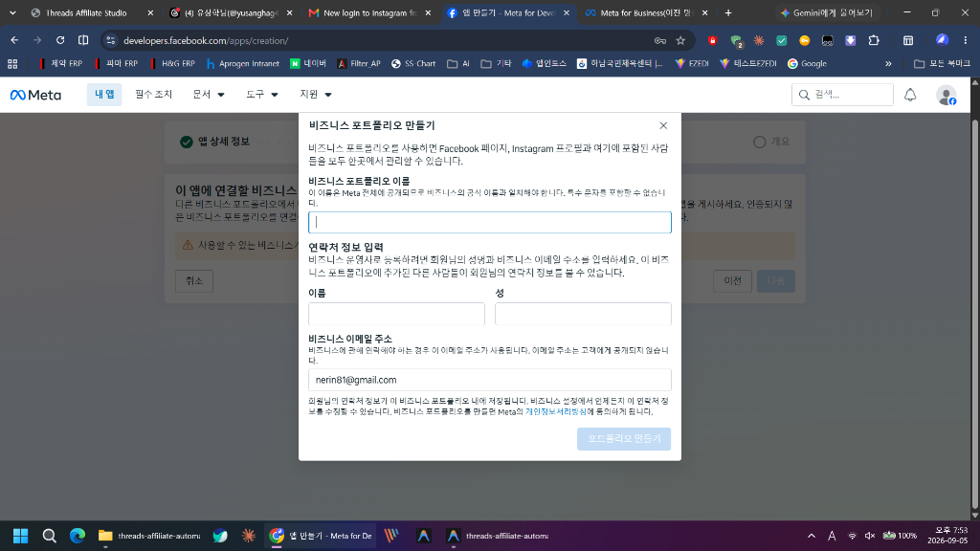Go back in browser history
The image size is (980, 551).
tap(14, 40)
